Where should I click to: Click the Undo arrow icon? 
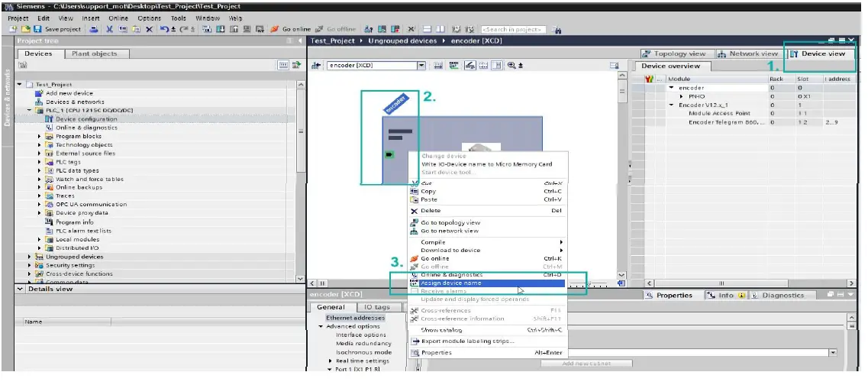coord(164,29)
